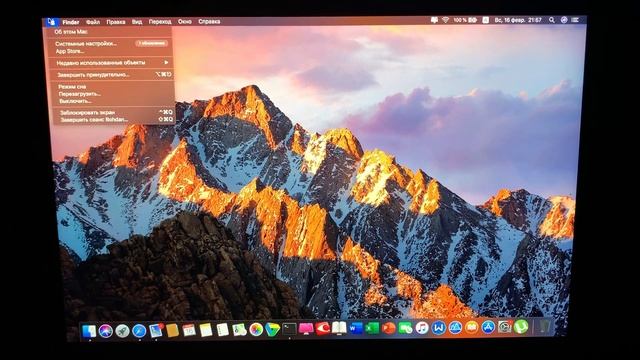Close the open Apple menu icon
640x360 pixels.
[x=51, y=22]
